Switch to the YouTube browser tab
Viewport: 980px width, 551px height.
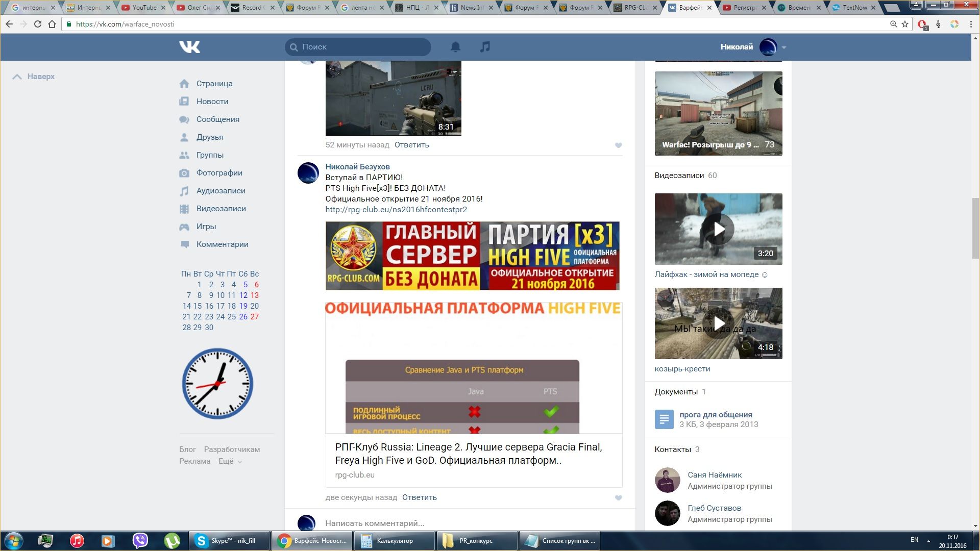(x=144, y=8)
